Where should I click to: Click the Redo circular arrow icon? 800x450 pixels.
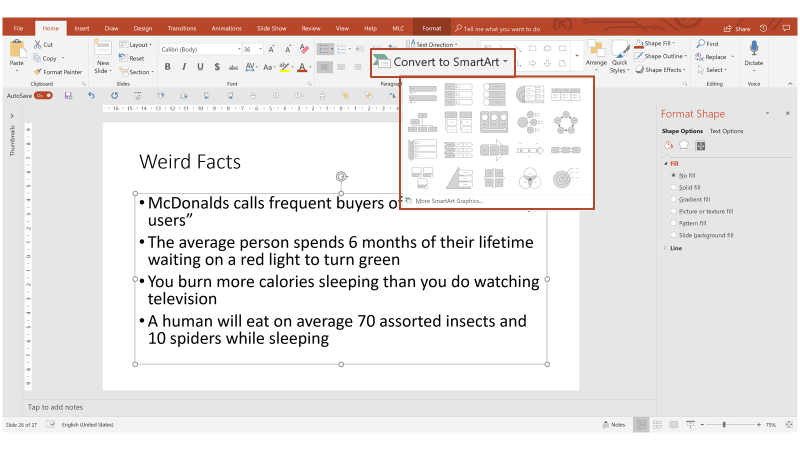pos(114,95)
